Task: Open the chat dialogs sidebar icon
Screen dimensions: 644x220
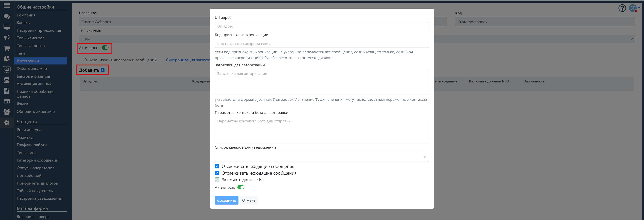Action: click(7, 16)
